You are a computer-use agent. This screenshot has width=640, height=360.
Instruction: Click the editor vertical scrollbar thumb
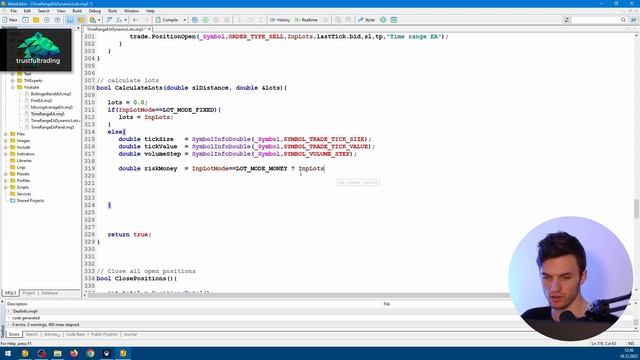click(x=636, y=209)
